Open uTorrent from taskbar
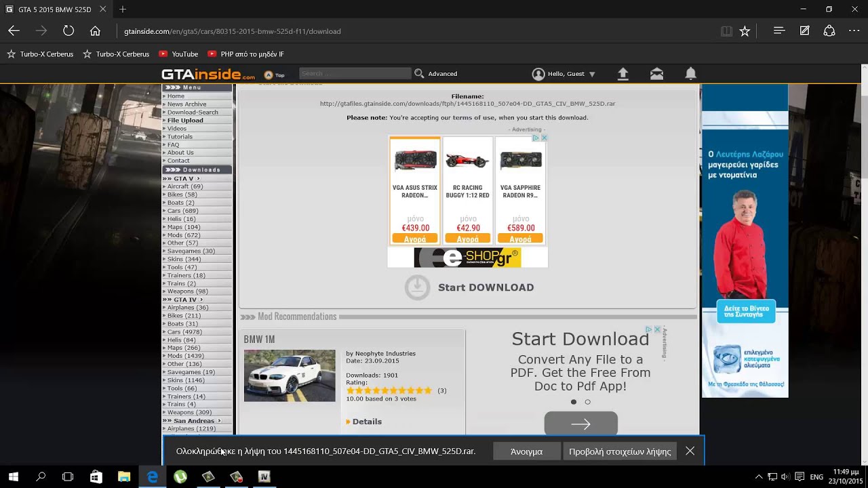This screenshot has width=868, height=488. [x=180, y=476]
